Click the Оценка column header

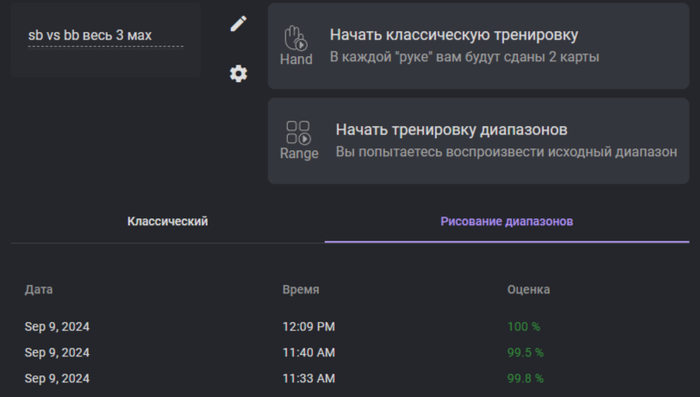click(528, 289)
